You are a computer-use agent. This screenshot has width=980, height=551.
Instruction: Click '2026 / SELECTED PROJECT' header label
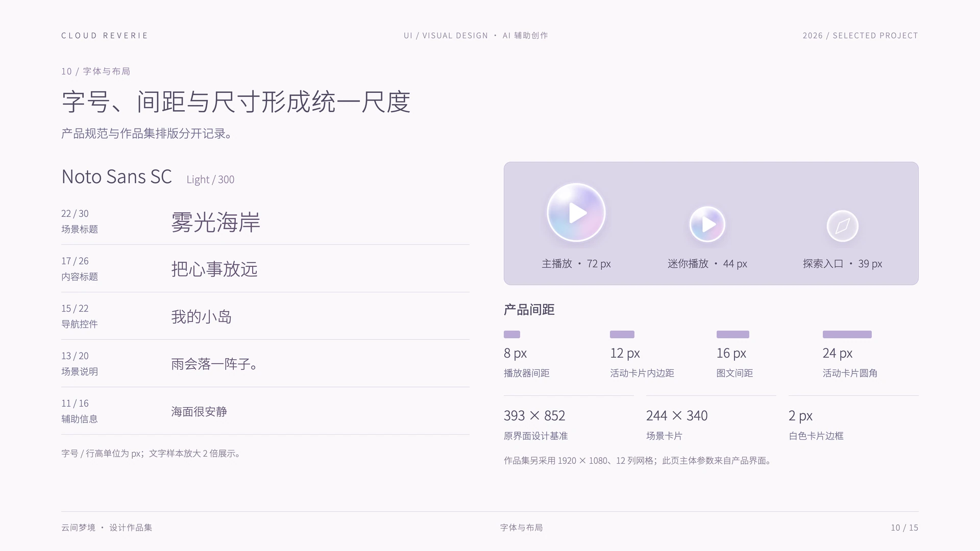pos(861,36)
